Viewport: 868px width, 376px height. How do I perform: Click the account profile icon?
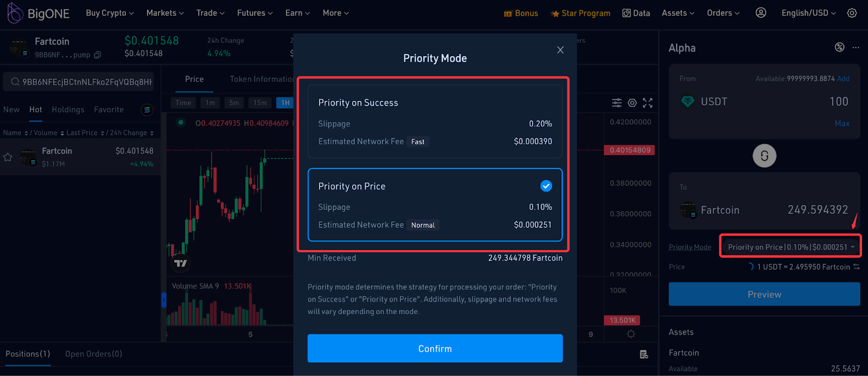(x=761, y=13)
